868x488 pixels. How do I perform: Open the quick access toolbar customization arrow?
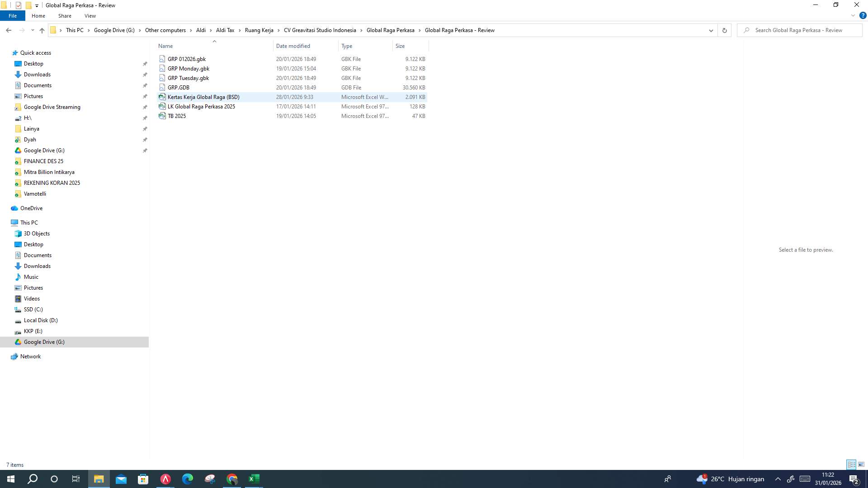tap(36, 5)
